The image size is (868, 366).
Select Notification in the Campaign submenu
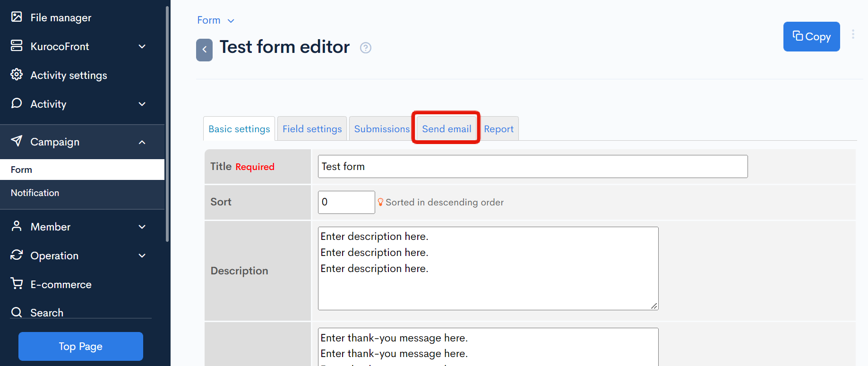pos(82,193)
